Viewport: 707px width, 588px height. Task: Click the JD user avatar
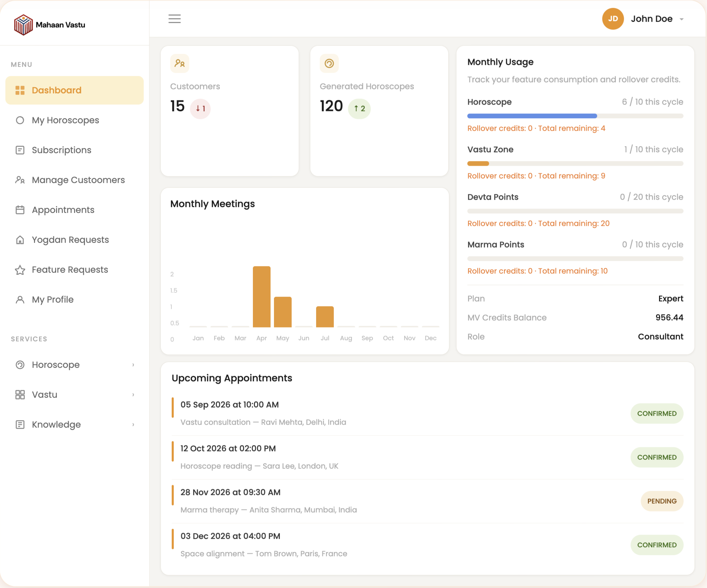(x=613, y=19)
